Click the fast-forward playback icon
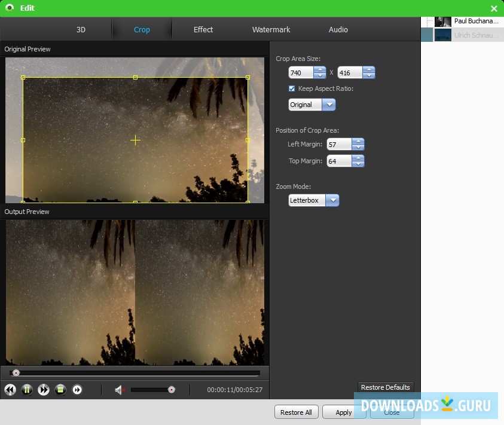This screenshot has width=504, height=425. 44,390
